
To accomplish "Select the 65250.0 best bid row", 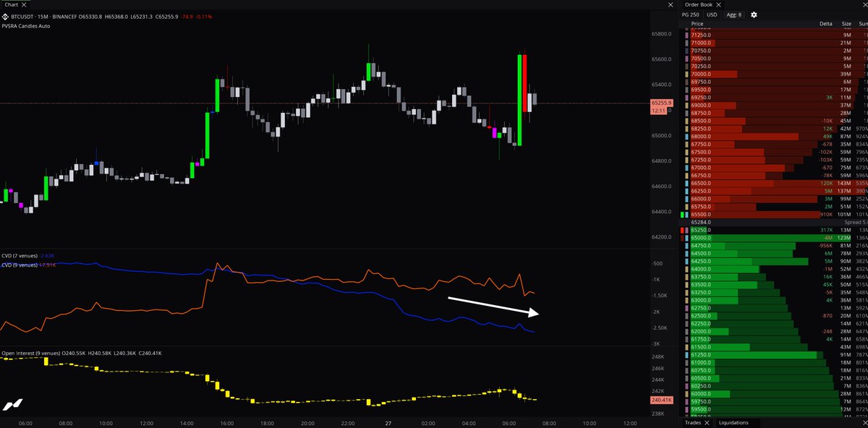I will [774, 230].
